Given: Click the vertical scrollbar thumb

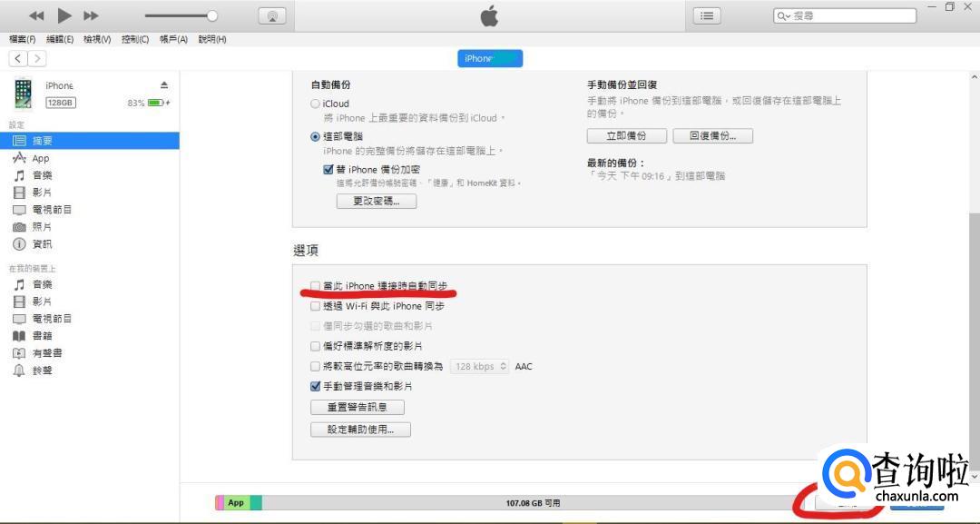Looking at the screenshot, I should point(974,341).
